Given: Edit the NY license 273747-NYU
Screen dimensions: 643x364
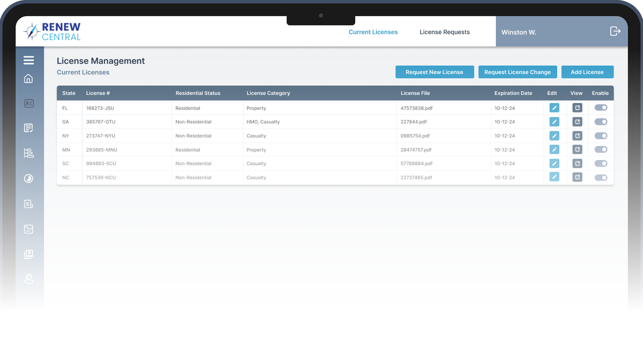Looking at the screenshot, I should [x=554, y=136].
